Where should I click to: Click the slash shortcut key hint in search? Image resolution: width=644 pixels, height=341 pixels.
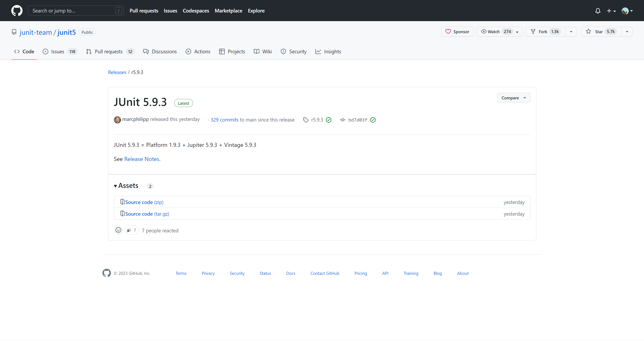119,10
